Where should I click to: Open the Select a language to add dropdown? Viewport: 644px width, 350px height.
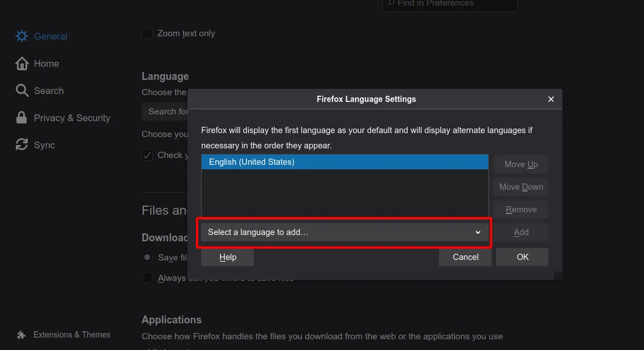point(340,232)
